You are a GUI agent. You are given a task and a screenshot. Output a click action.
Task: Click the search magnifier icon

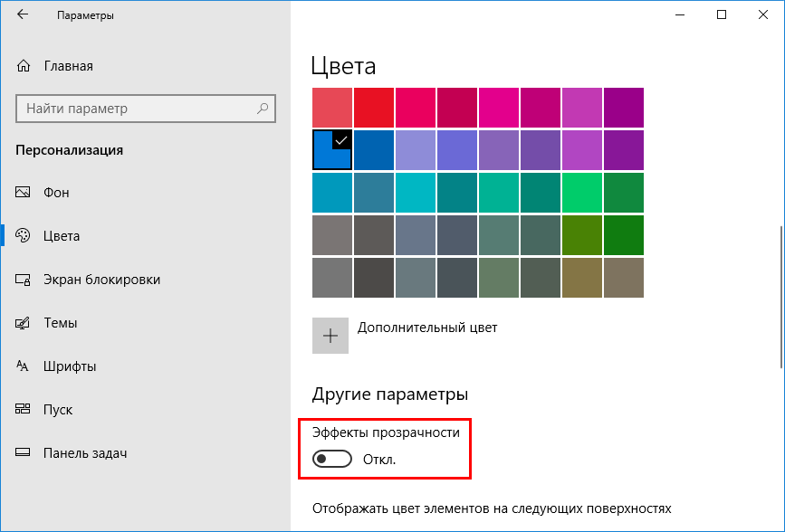[x=263, y=109]
